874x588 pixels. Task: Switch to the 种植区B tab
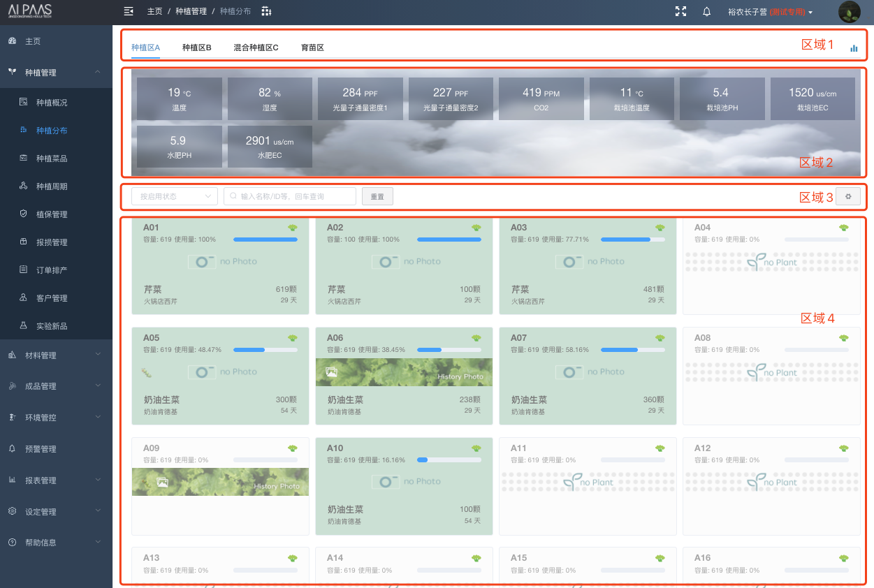click(197, 48)
